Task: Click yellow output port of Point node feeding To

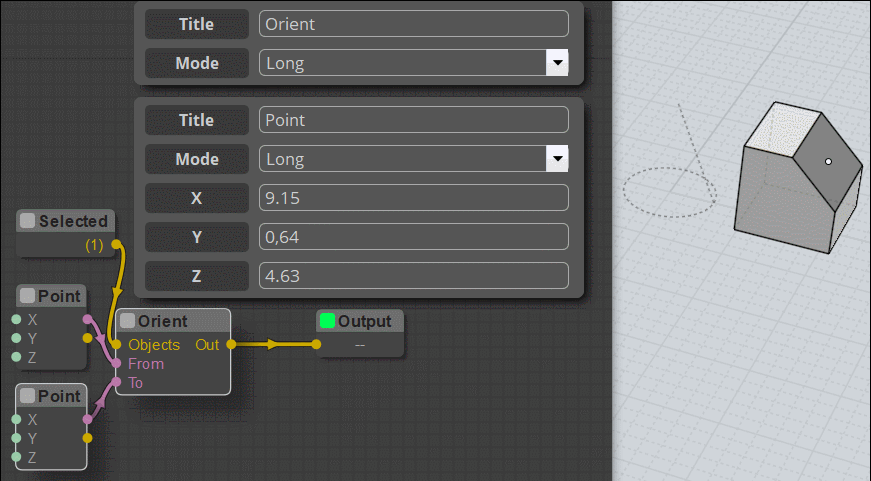Action: 87,438
